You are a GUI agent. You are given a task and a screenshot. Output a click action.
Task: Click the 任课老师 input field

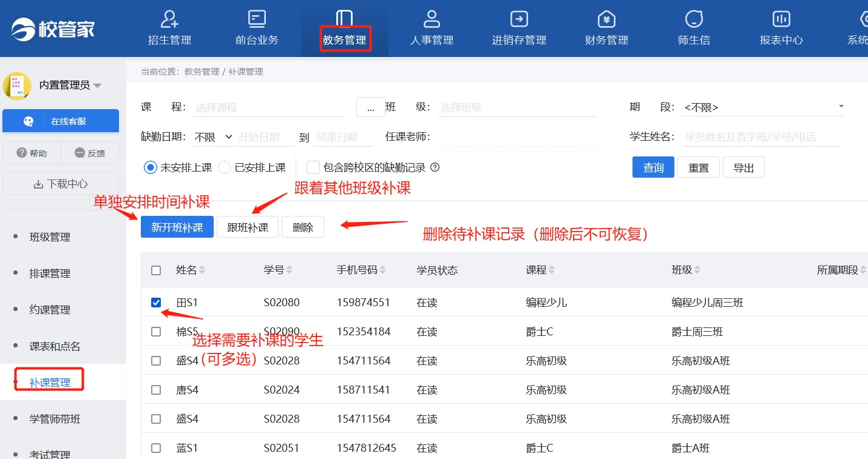click(x=517, y=137)
